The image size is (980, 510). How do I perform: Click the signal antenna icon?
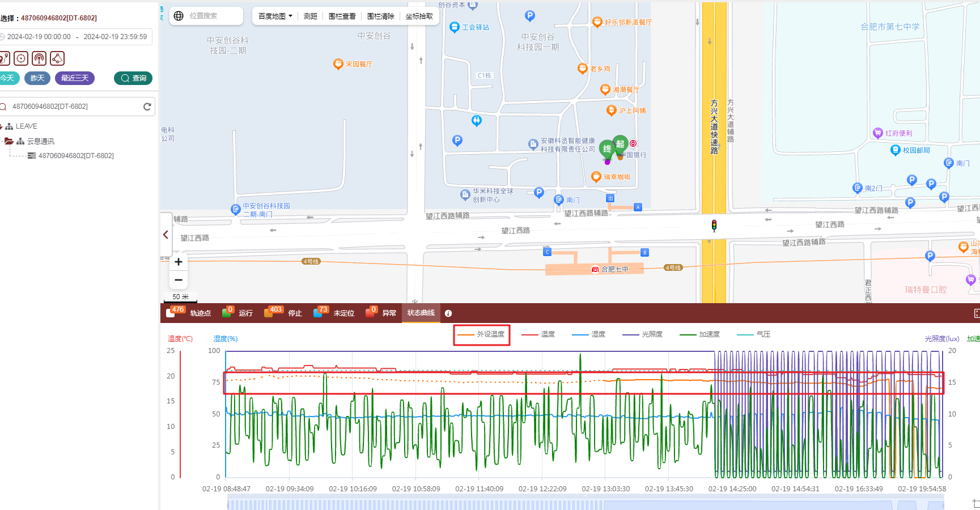(x=39, y=58)
